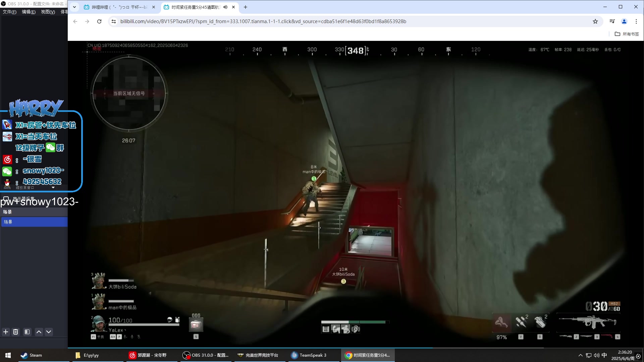Click the video's circular minimap
Image resolution: width=644 pixels, height=362 pixels.
(129, 93)
